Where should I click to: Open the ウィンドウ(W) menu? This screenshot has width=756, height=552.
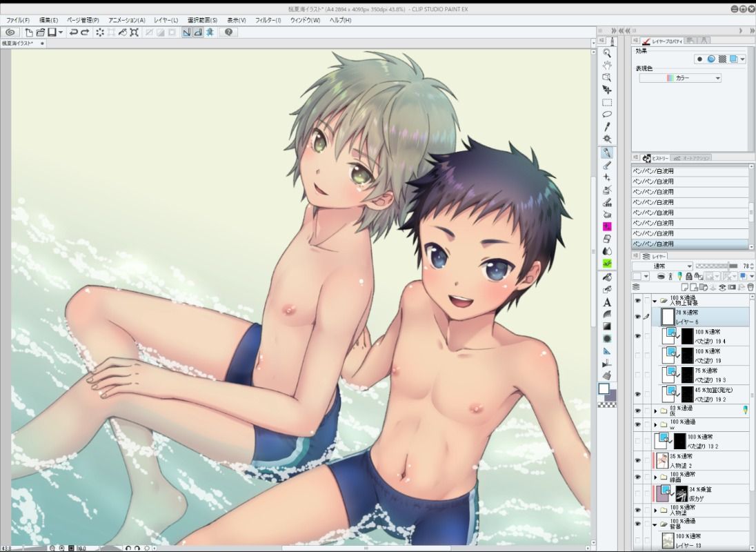305,20
